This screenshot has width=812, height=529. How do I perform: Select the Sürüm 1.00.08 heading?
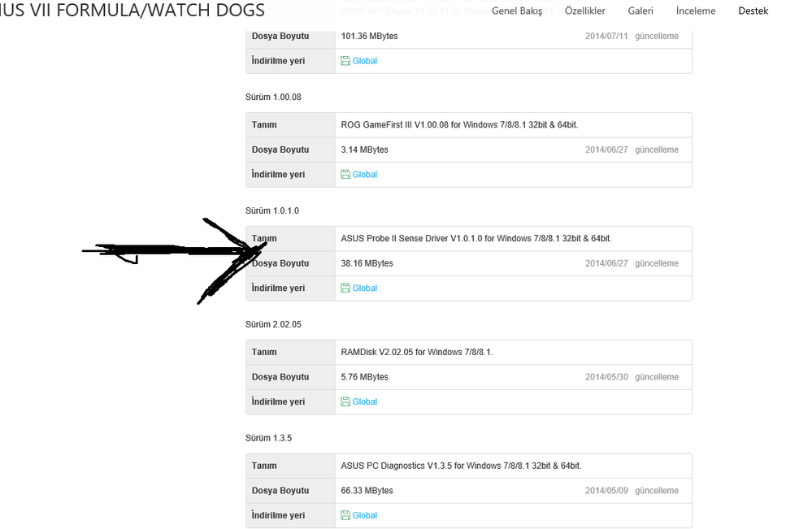273,97
